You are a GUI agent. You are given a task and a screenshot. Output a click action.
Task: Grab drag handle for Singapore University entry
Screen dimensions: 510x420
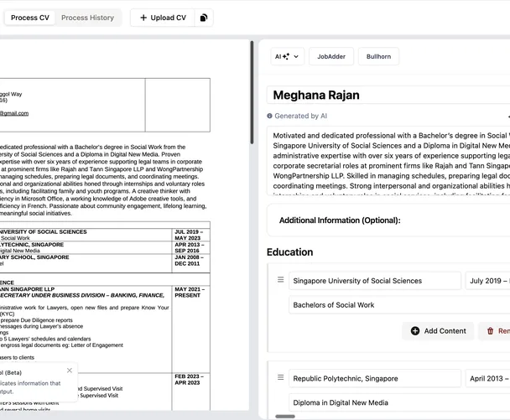click(x=280, y=279)
